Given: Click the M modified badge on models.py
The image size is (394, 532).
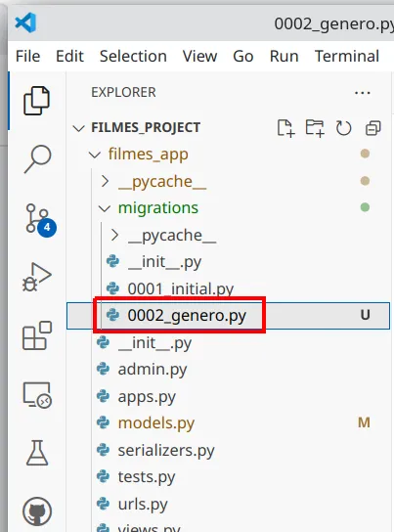Looking at the screenshot, I should [x=364, y=422].
